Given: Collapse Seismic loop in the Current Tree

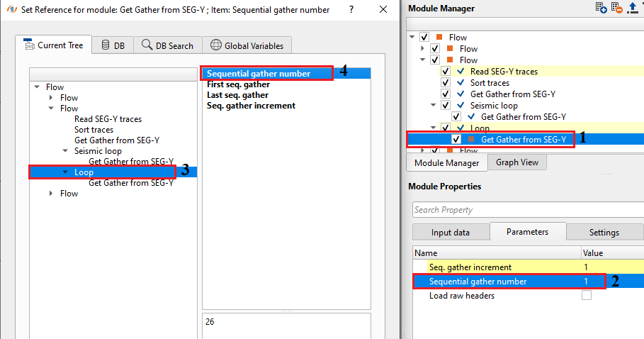Looking at the screenshot, I should tap(65, 151).
